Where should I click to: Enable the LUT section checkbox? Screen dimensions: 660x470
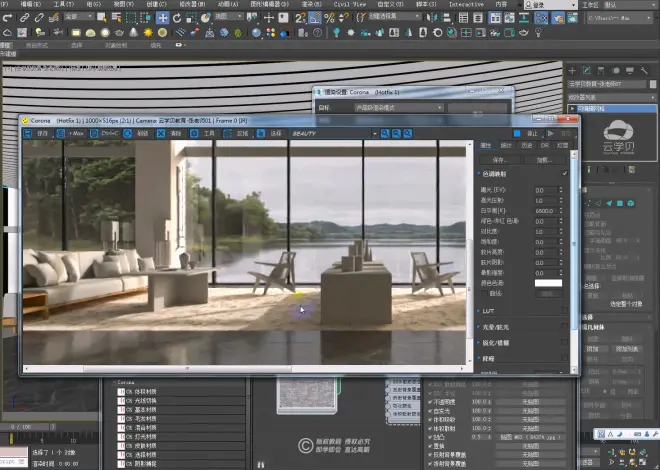[565, 311]
